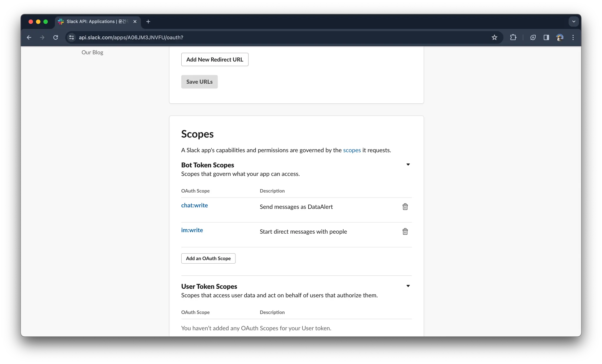Open the browser Extensions puzzle icon
This screenshot has width=602, height=364.
tap(513, 38)
